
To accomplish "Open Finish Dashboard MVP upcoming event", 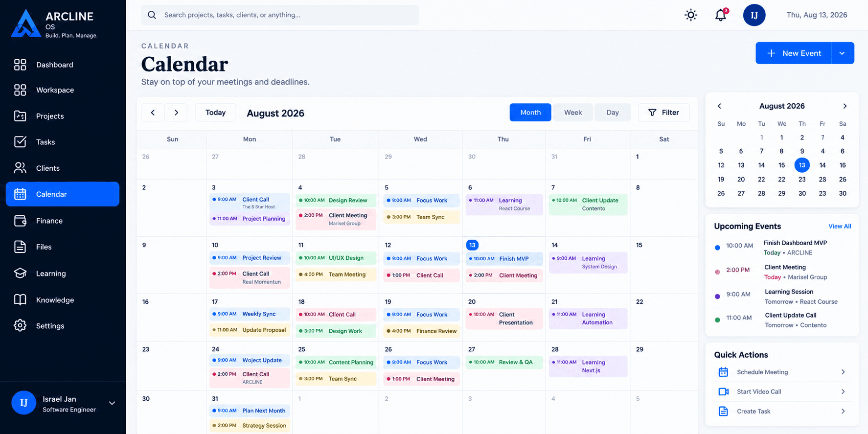I will [x=782, y=248].
